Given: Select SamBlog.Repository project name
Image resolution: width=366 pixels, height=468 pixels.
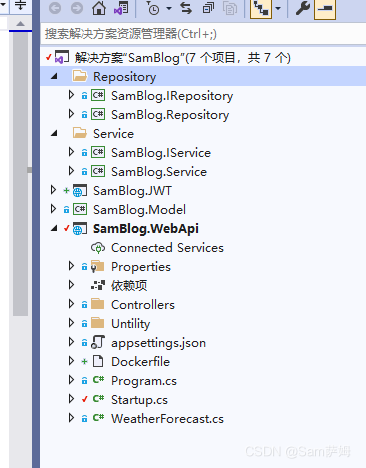Looking at the screenshot, I should 170,115.
